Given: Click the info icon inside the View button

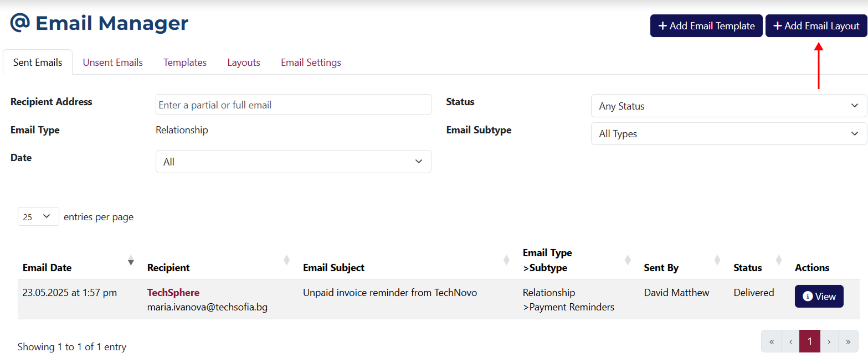Looking at the screenshot, I should [807, 296].
